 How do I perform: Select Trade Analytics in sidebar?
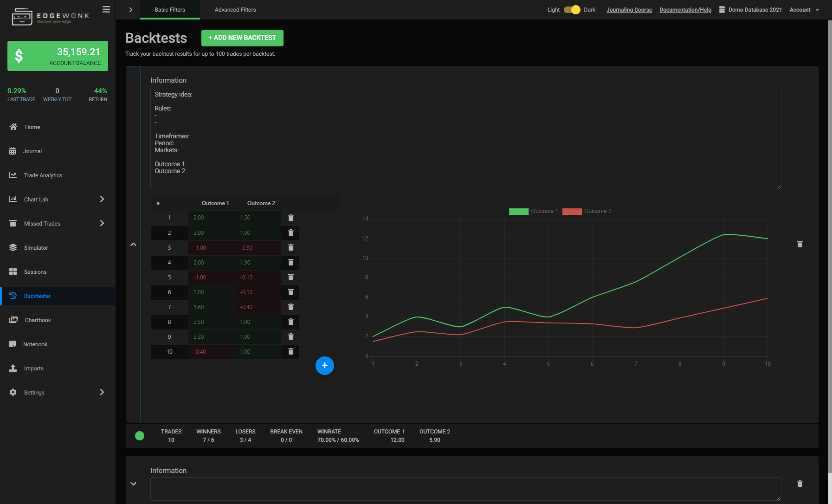(43, 175)
